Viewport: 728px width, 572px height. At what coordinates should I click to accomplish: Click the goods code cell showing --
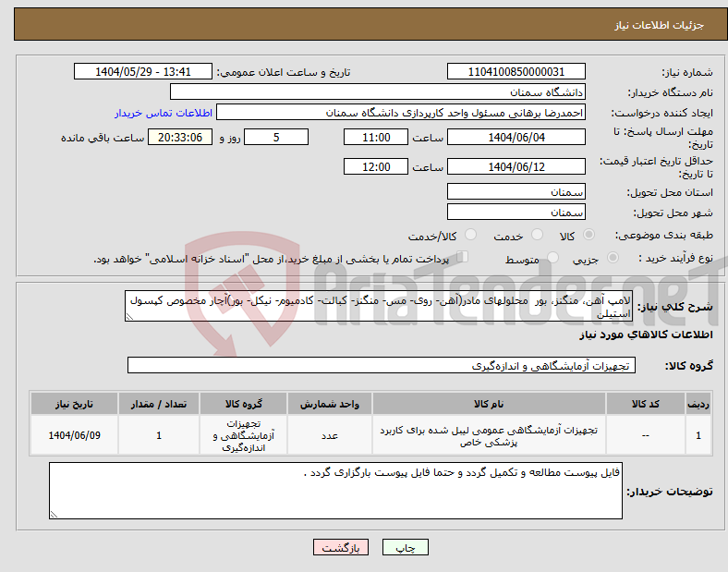(x=646, y=435)
